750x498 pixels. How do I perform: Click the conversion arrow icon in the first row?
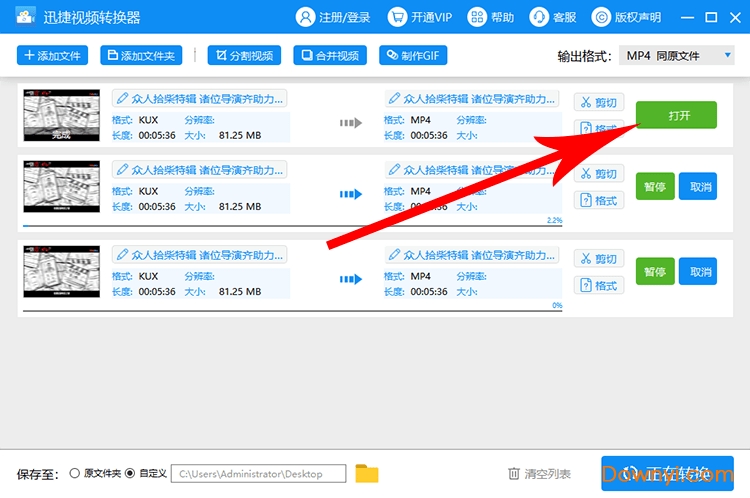tap(351, 123)
